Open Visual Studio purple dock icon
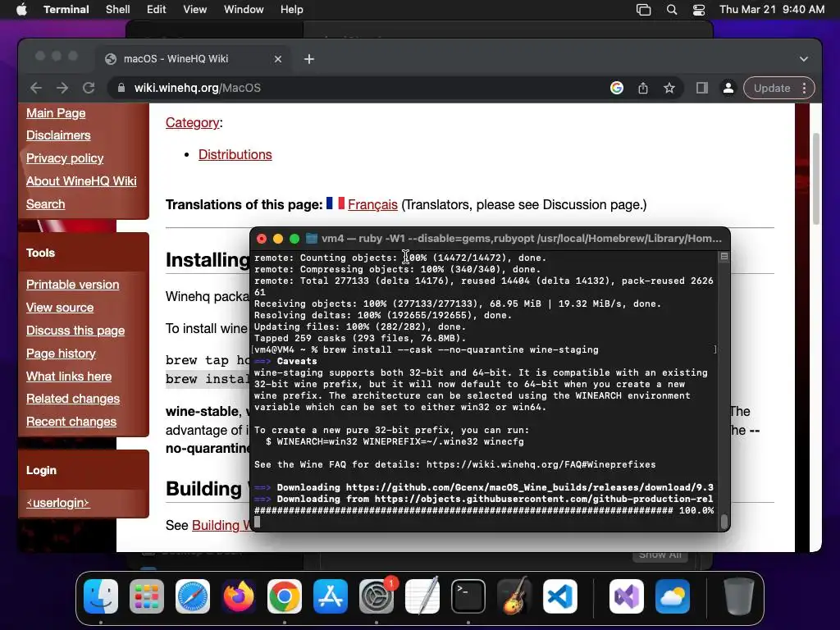 626,596
